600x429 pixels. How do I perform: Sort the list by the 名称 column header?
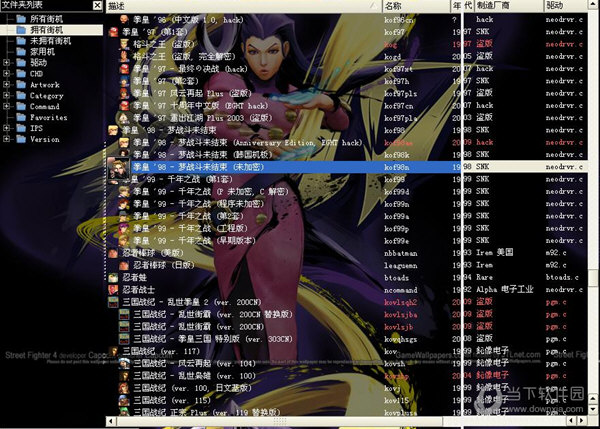(416, 6)
